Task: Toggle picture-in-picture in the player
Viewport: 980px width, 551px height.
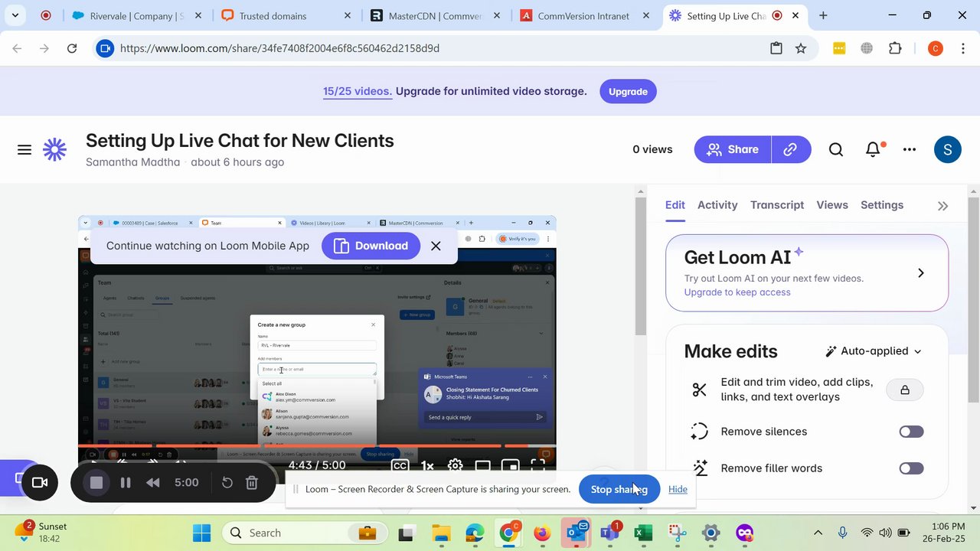Action: tap(510, 465)
